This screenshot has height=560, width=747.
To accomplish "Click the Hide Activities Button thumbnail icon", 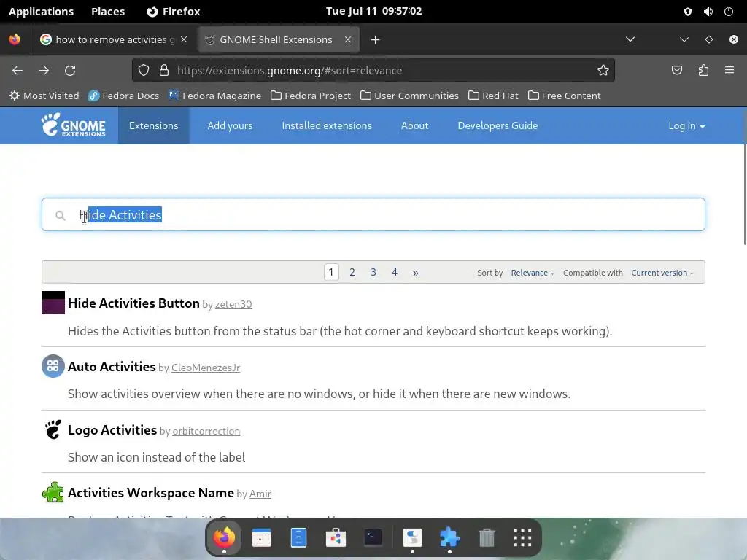I will coord(53,303).
